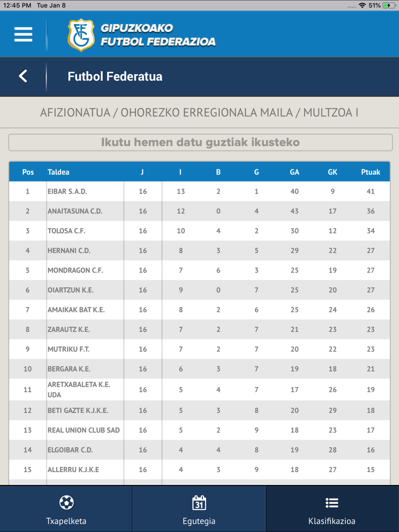Viewport: 399px width, 532px height.
Task: Tap the GA column header
Action: tap(294, 172)
